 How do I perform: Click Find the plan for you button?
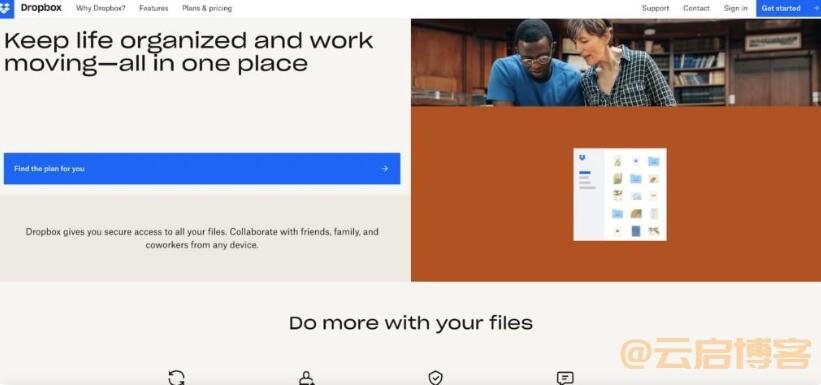point(202,169)
